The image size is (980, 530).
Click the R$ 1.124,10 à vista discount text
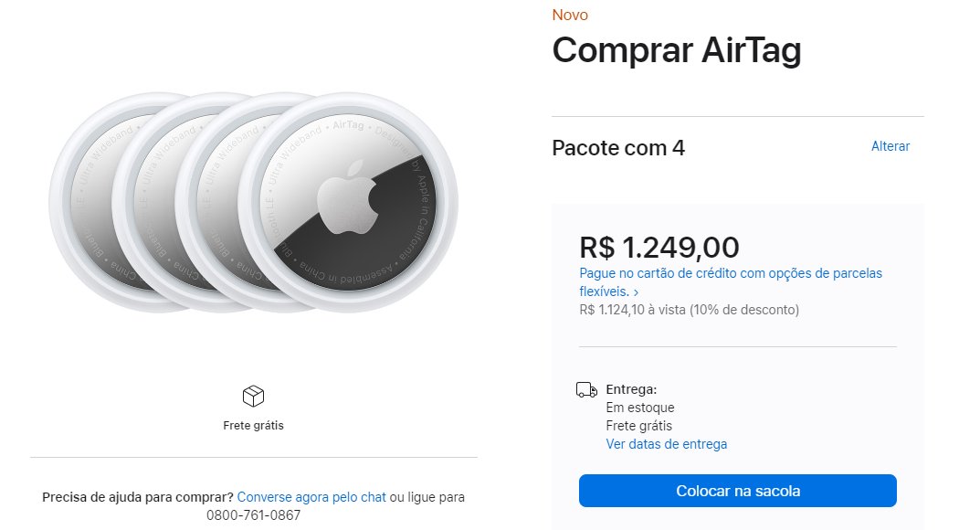click(689, 310)
